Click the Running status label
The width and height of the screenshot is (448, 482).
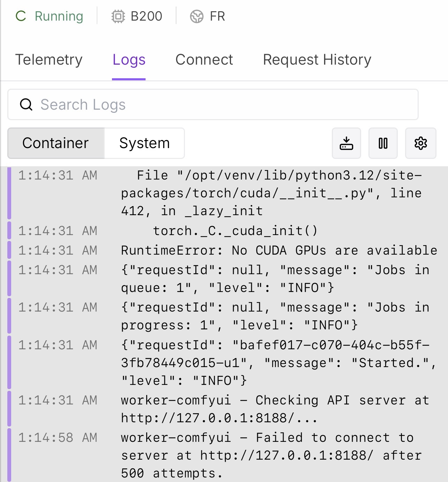point(59,16)
